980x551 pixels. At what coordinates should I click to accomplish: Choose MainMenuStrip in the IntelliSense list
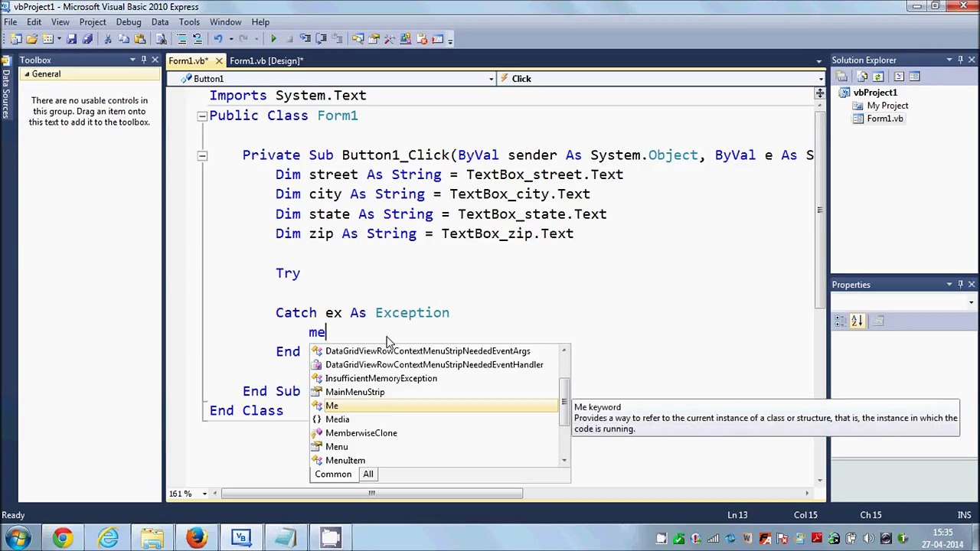[x=435, y=392]
